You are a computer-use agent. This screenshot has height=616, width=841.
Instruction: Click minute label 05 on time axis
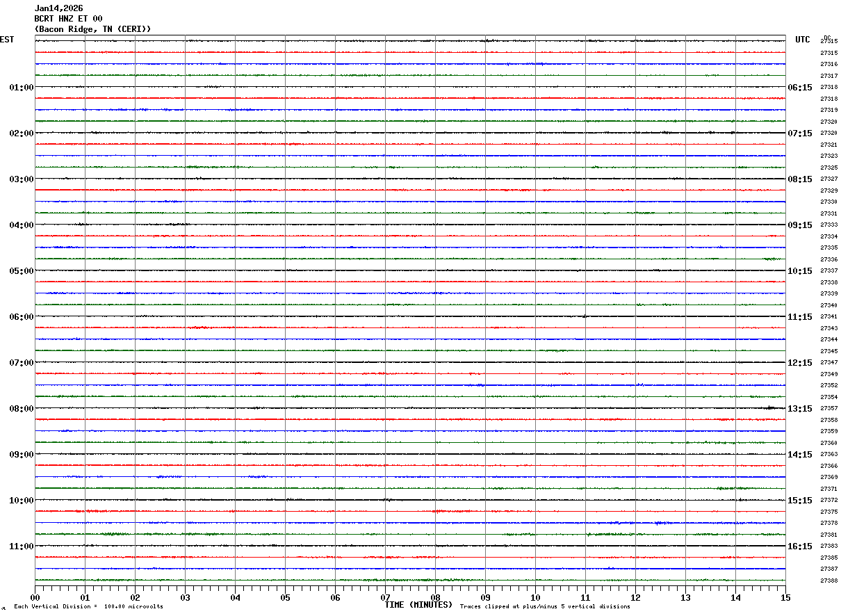point(285,597)
